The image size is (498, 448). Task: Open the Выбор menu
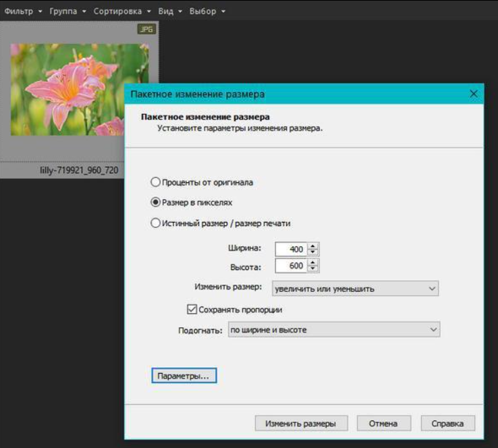tap(207, 11)
